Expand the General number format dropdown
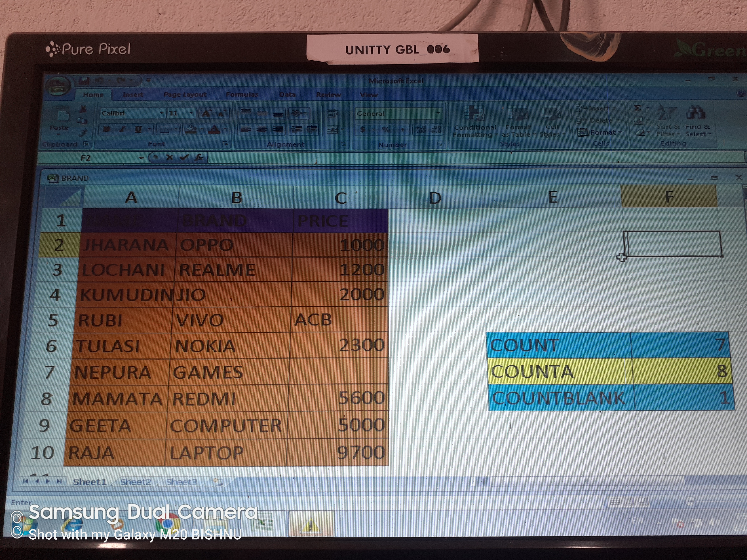 point(438,113)
